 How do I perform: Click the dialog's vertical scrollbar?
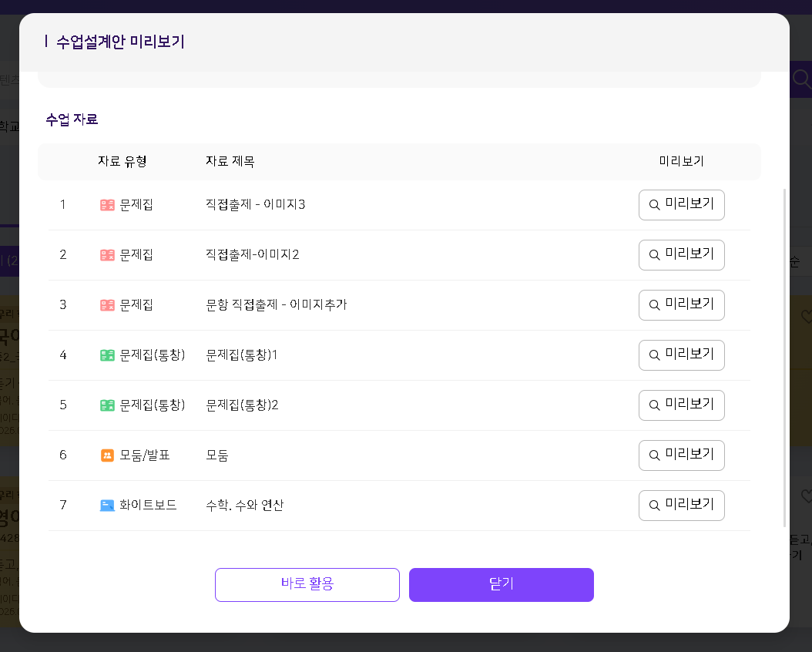pyautogui.click(x=784, y=355)
